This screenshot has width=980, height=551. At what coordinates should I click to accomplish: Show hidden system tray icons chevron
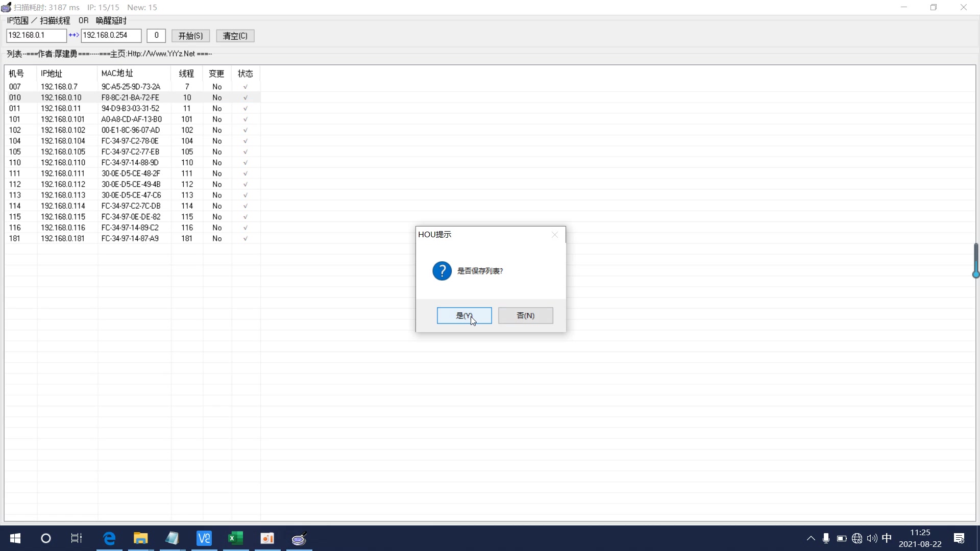click(811, 538)
